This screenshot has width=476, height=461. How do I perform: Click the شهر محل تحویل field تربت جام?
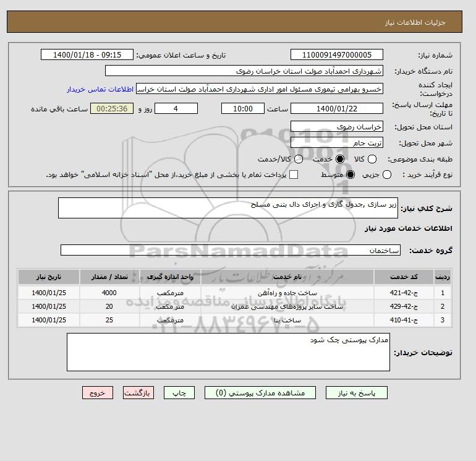(337, 142)
